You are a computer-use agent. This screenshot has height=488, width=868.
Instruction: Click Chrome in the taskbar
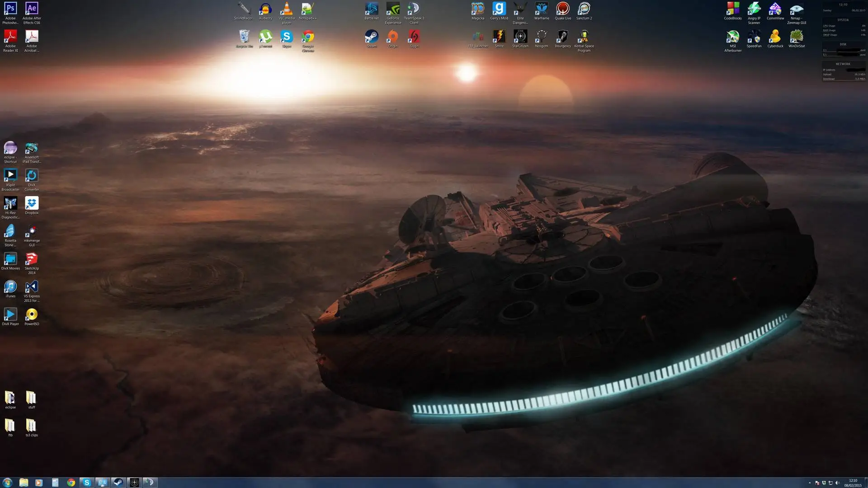pyautogui.click(x=71, y=483)
